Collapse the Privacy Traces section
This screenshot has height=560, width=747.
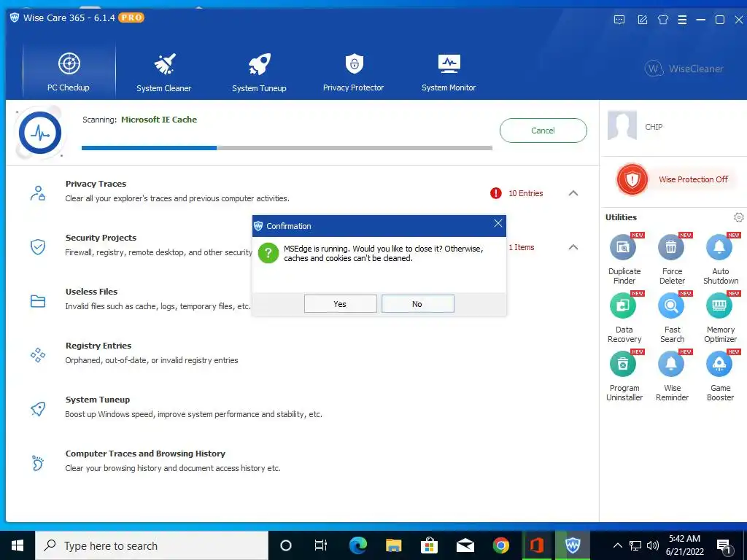(573, 193)
